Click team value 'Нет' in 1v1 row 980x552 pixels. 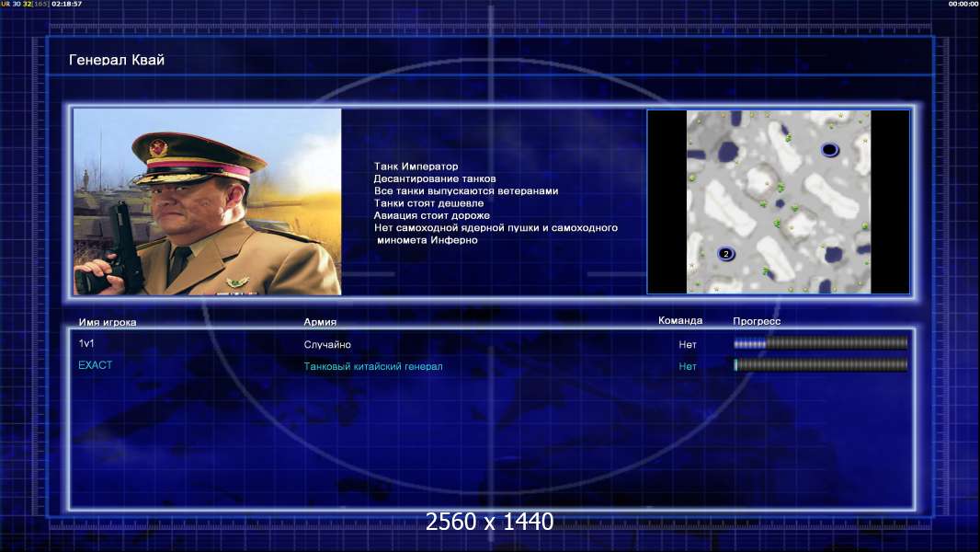coord(688,344)
